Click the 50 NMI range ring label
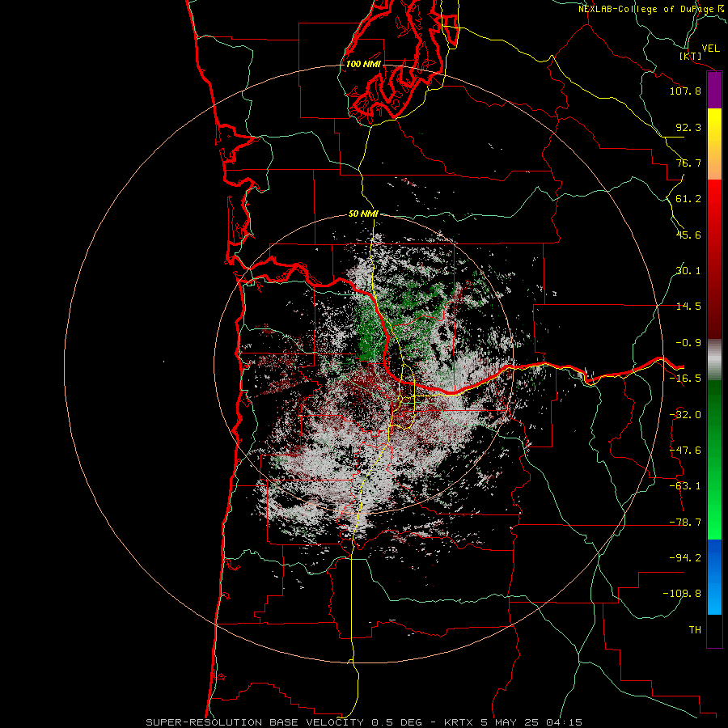Viewport: 728px width, 728px height. [x=363, y=214]
